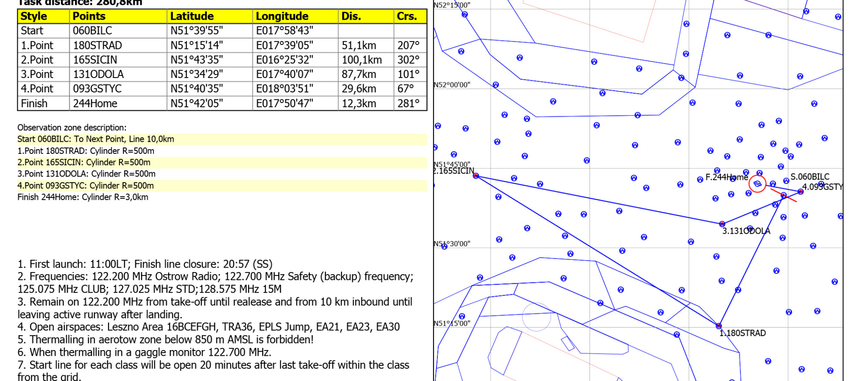Click the Longitude column header
The height and width of the screenshot is (381, 868).
pyautogui.click(x=282, y=16)
